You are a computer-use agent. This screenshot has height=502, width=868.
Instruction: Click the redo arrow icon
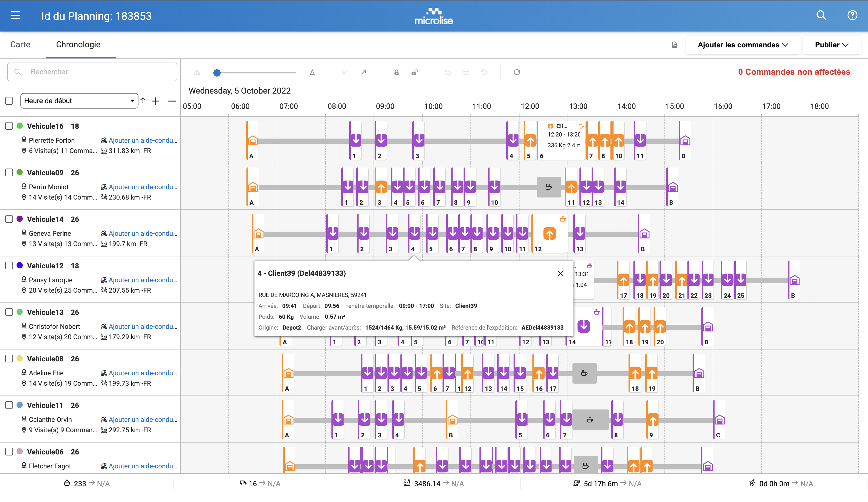pos(466,72)
